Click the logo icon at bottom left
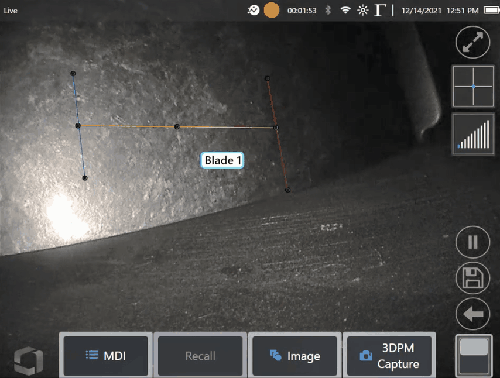500x378 pixels. click(x=28, y=361)
